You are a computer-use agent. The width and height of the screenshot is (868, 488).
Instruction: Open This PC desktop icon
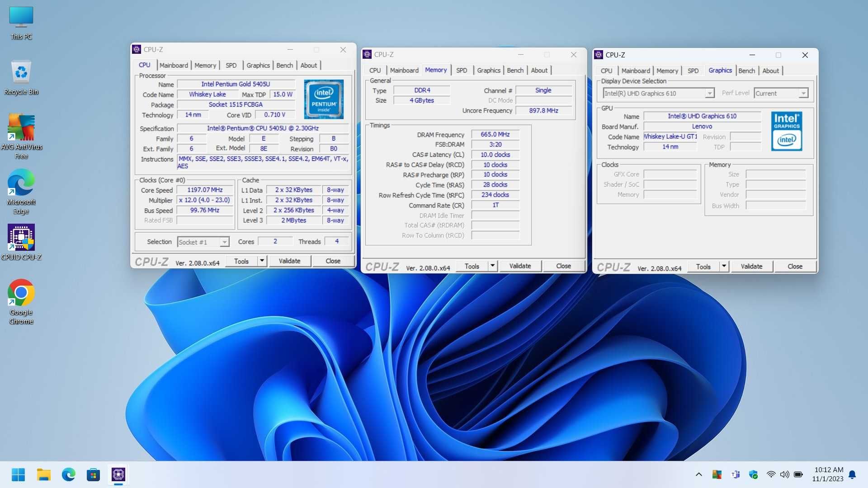coord(21,23)
